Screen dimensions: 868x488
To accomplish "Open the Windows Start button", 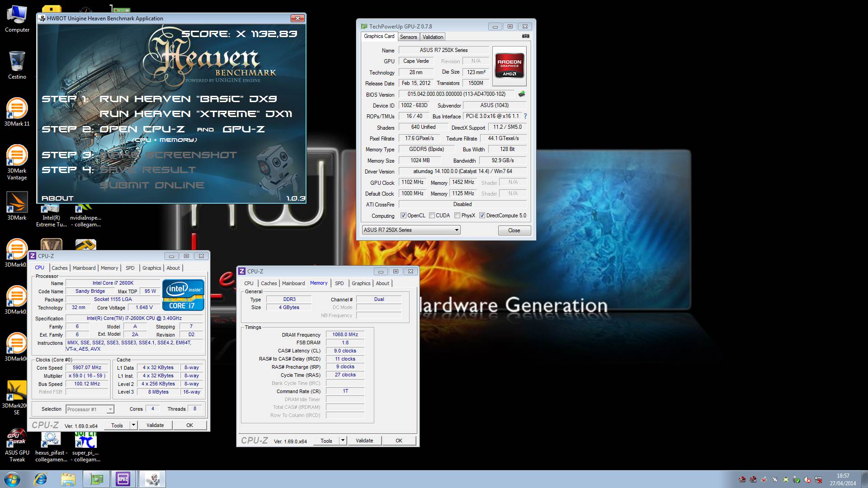I will coord(12,479).
